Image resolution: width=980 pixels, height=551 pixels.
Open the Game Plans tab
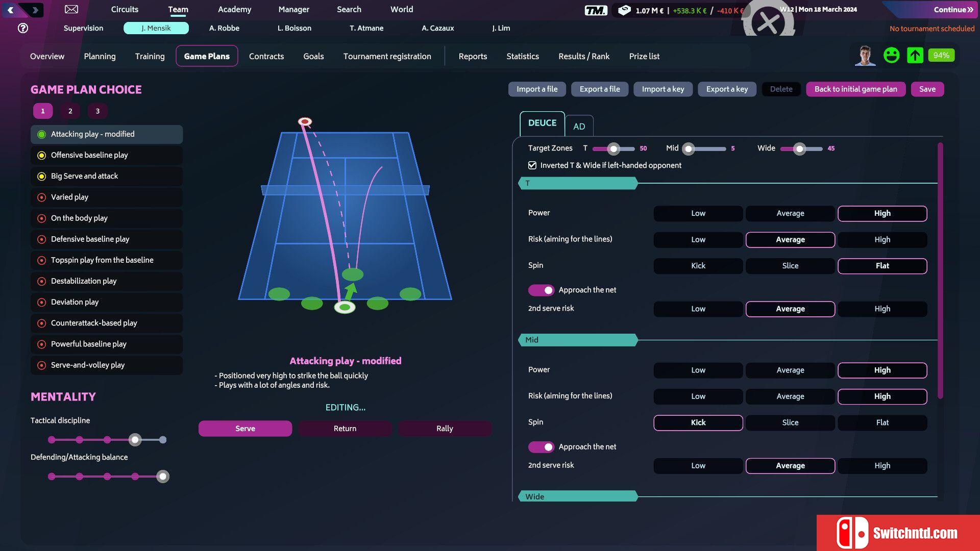[x=207, y=56]
